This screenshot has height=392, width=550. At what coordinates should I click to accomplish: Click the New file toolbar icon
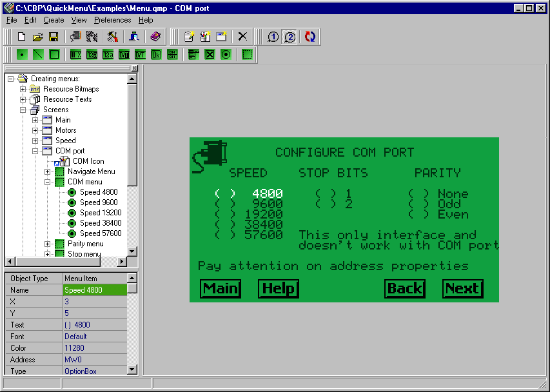[x=21, y=37]
